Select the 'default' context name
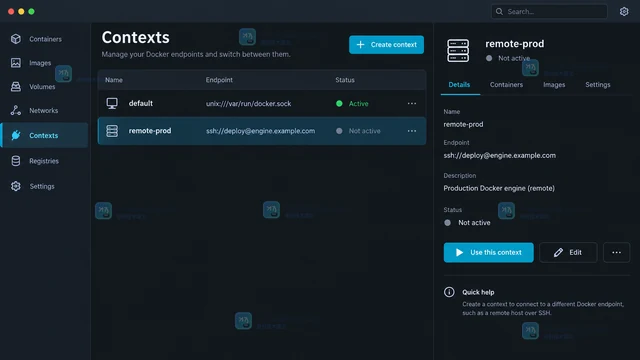This screenshot has width=640, height=360. (x=141, y=103)
